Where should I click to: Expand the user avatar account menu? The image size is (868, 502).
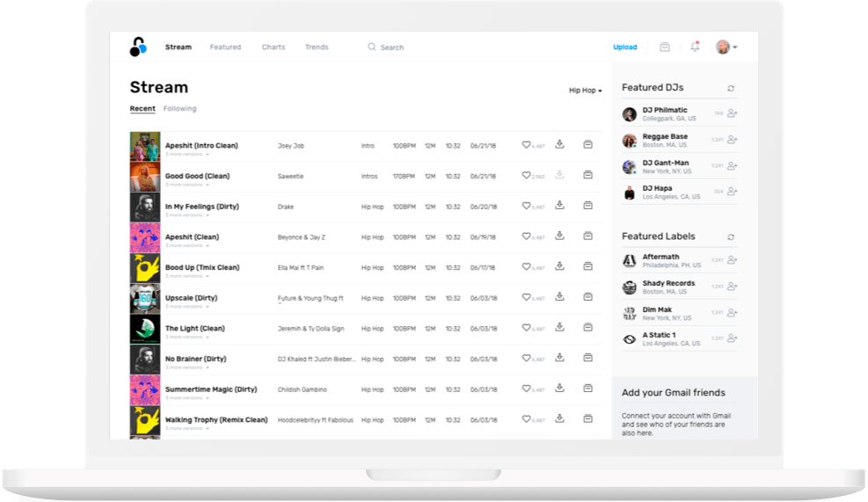[x=726, y=47]
